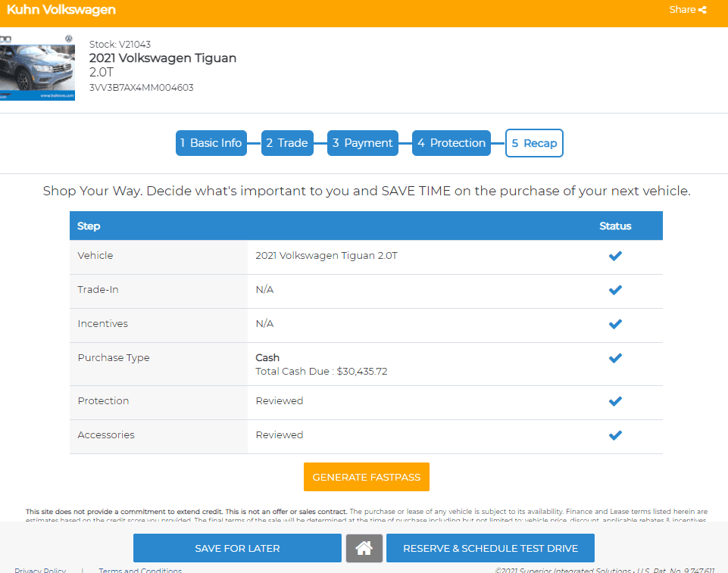Click Total Cash Due $30,435.72 text
Screen dimensions: 728x573
point(321,371)
